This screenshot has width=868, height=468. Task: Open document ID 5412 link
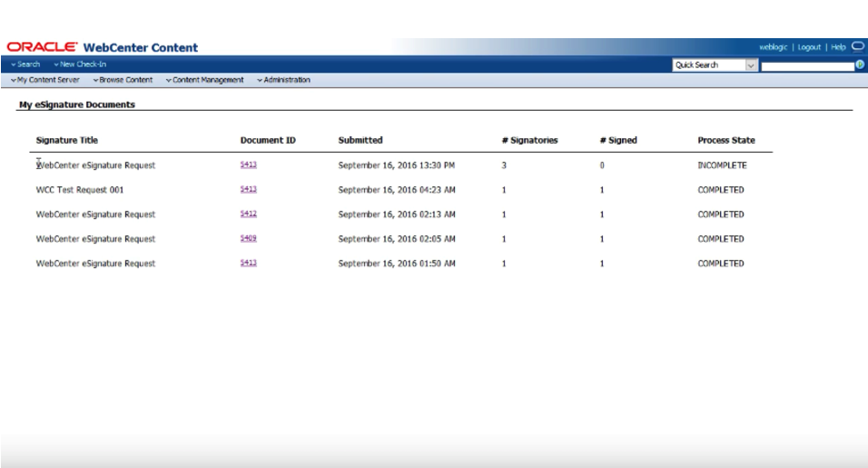[249, 214]
